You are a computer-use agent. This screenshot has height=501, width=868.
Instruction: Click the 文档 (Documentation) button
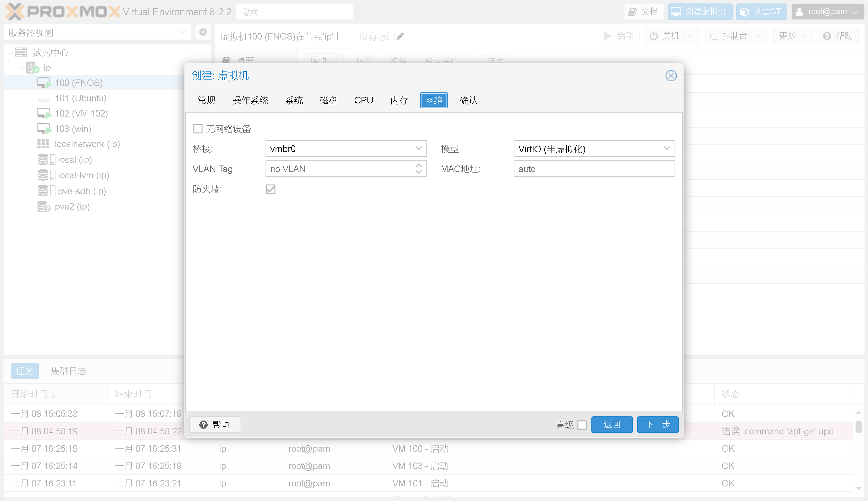643,12
